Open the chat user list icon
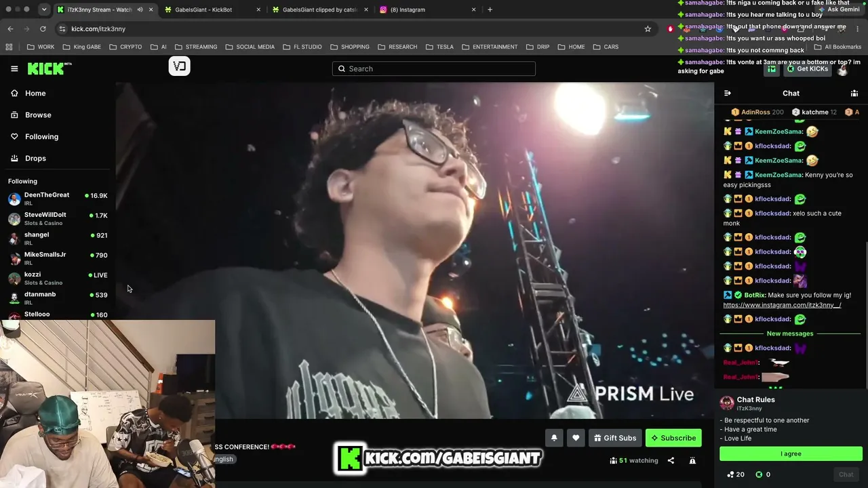Viewport: 868px width, 488px height. (854, 94)
